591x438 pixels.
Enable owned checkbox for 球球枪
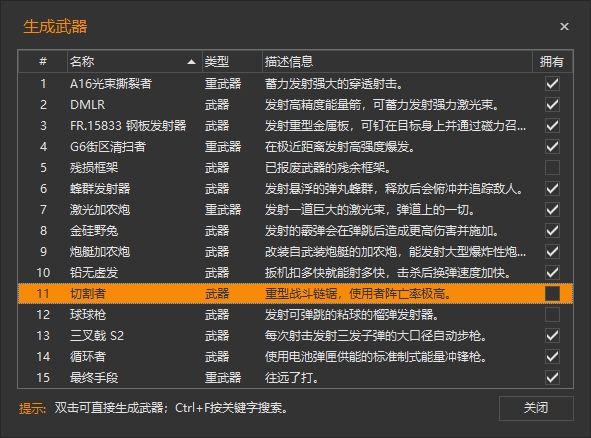[552, 315]
